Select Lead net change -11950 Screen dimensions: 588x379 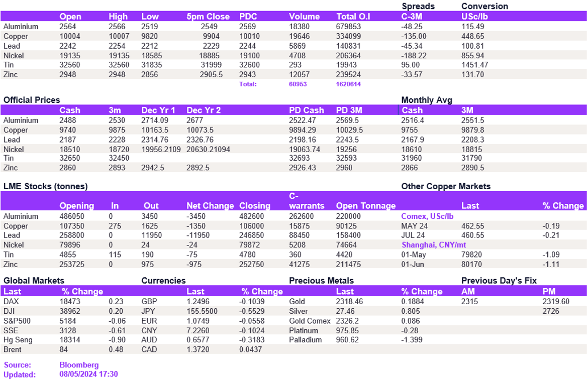pyautogui.click(x=199, y=235)
